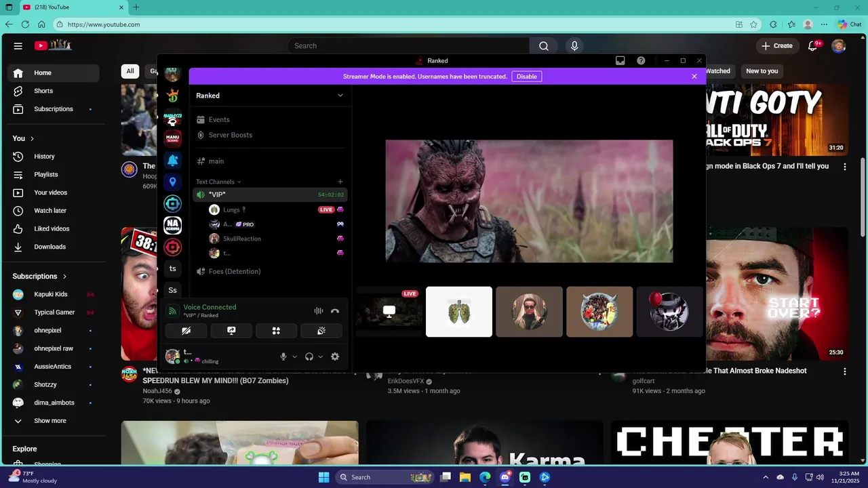Open Typical Gamer channel subscription
This screenshot has height=488, width=868.
54,312
